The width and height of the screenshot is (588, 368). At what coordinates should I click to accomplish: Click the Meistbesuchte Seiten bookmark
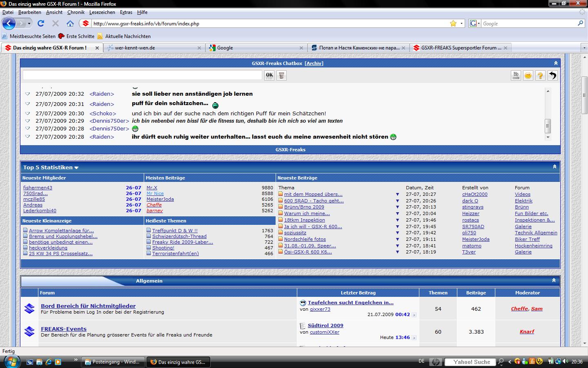(x=29, y=36)
